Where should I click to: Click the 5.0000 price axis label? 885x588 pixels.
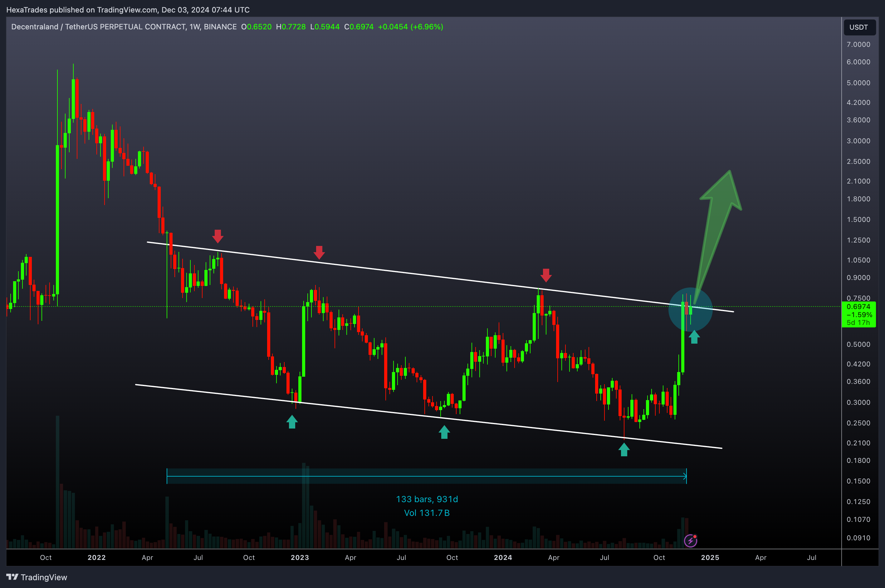(x=858, y=83)
